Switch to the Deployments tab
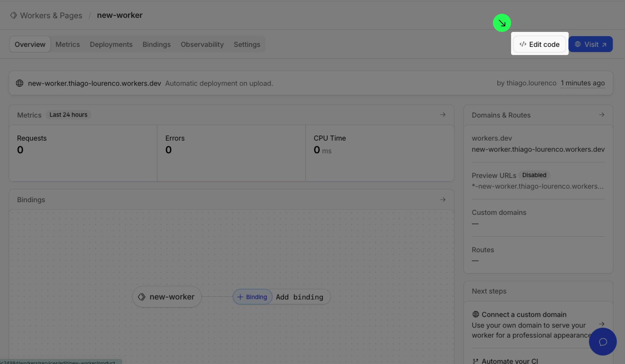This screenshot has height=364, width=625. coord(111,44)
